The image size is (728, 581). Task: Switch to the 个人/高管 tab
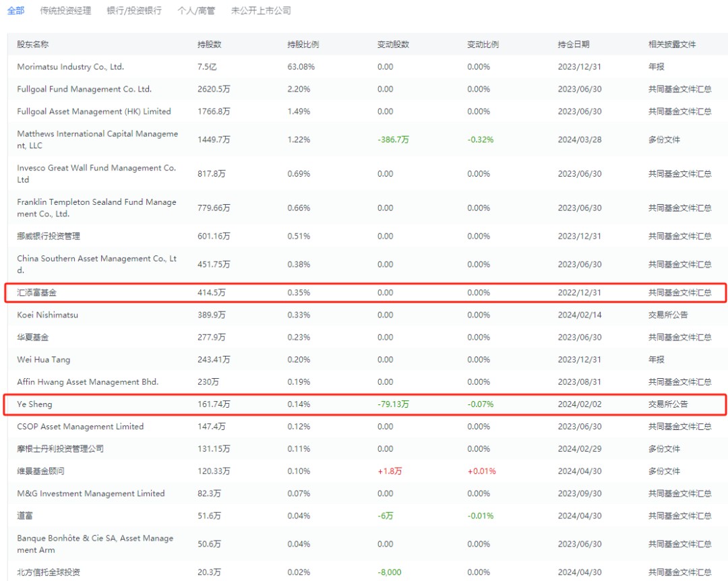click(x=196, y=11)
